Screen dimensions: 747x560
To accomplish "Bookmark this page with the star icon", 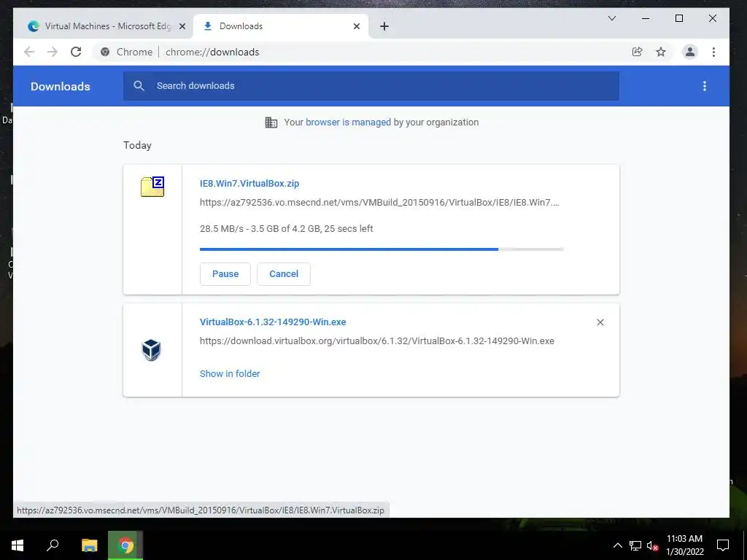I will (x=661, y=52).
